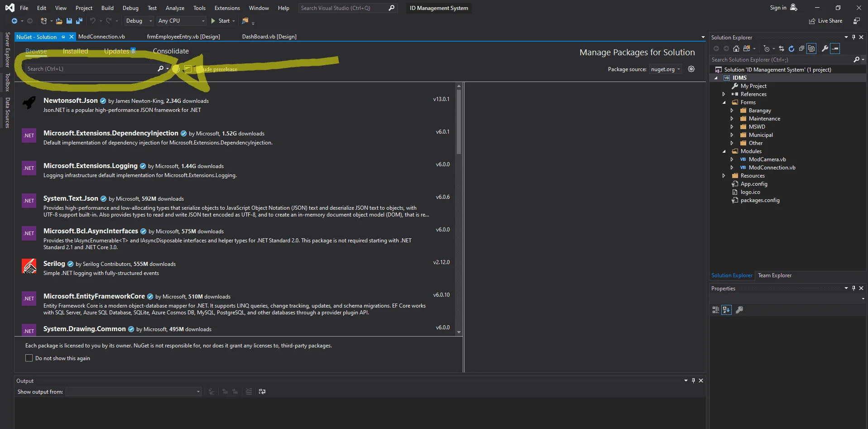The width and height of the screenshot is (868, 429).
Task: Click the Save toolbar icon
Action: coord(69,21)
